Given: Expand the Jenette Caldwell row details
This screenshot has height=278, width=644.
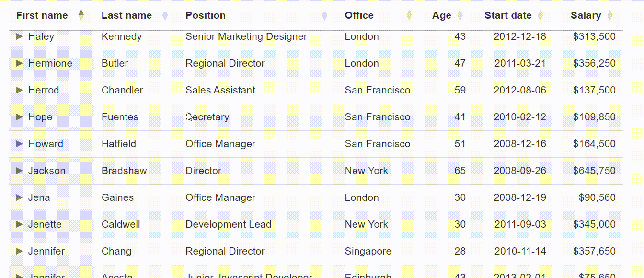Looking at the screenshot, I should point(20,224).
